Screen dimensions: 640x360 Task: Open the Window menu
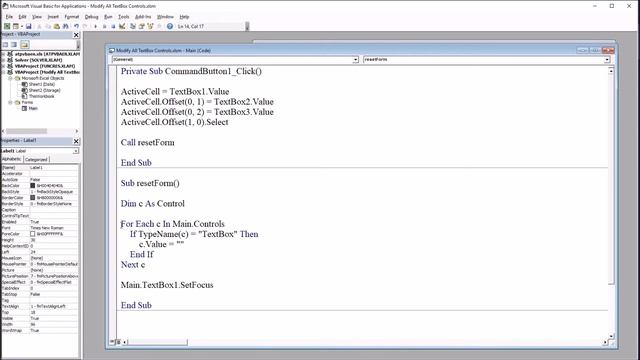click(x=165, y=17)
